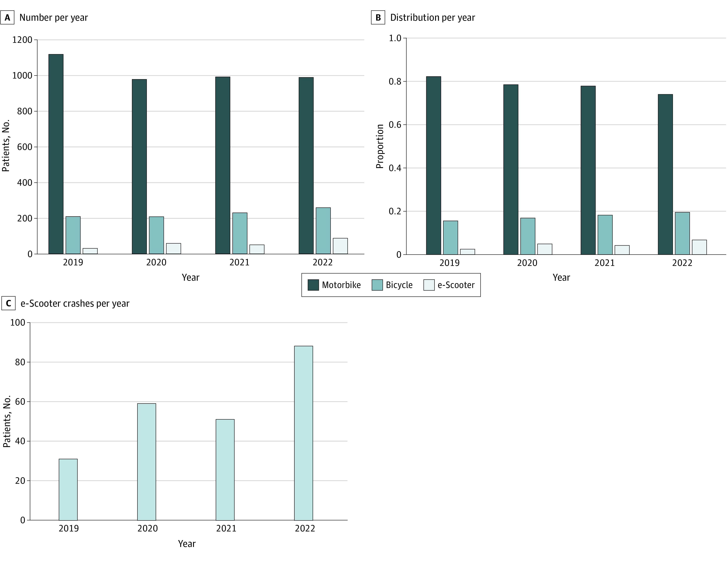The height and width of the screenshot is (561, 728).
Task: Click 'Patients, No.' axis title in panel A
Action: 6,146
